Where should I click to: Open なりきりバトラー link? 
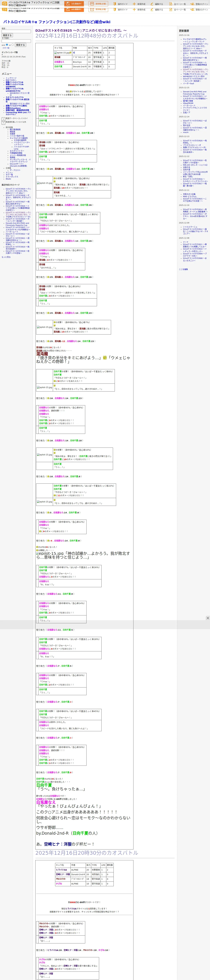tap(17, 151)
